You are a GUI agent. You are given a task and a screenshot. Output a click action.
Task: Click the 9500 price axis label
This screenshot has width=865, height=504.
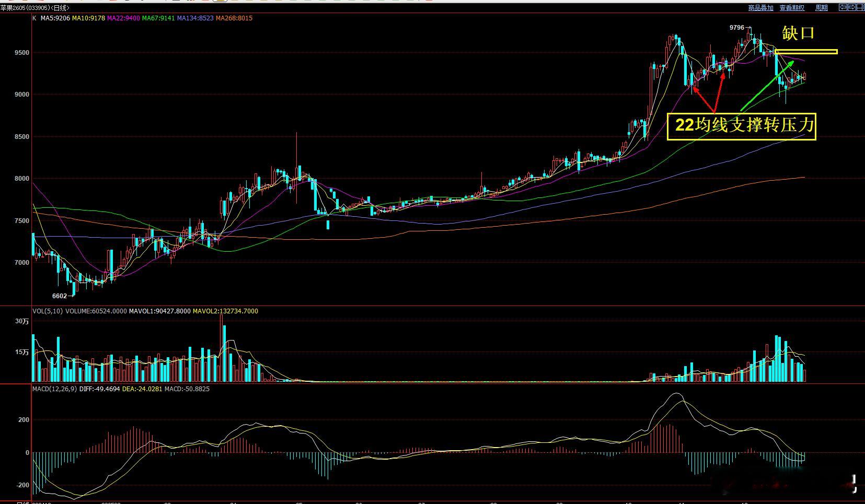[22, 53]
